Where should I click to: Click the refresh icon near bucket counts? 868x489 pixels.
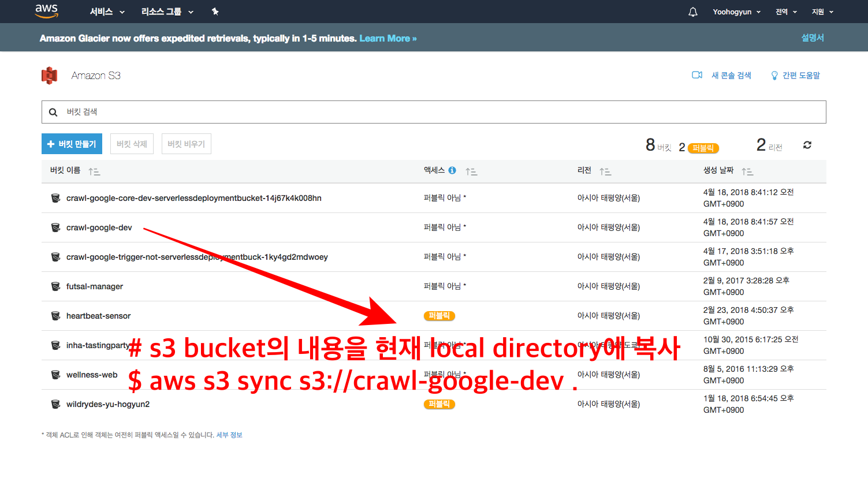point(807,145)
